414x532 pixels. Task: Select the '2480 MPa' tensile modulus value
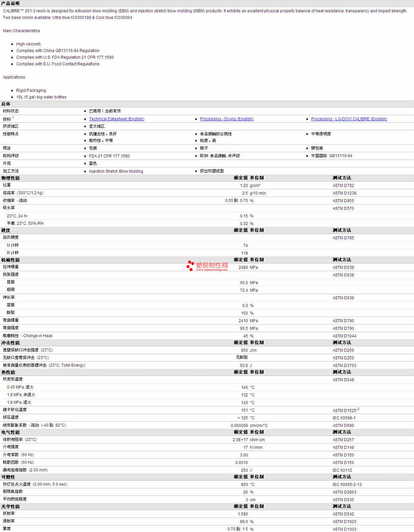click(x=248, y=267)
